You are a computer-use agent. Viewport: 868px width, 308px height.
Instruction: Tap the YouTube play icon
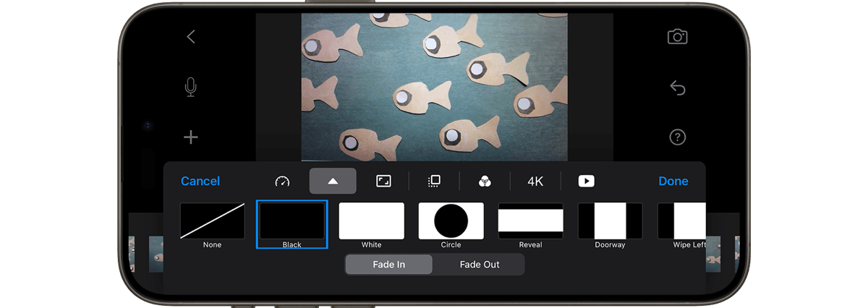[x=586, y=181]
